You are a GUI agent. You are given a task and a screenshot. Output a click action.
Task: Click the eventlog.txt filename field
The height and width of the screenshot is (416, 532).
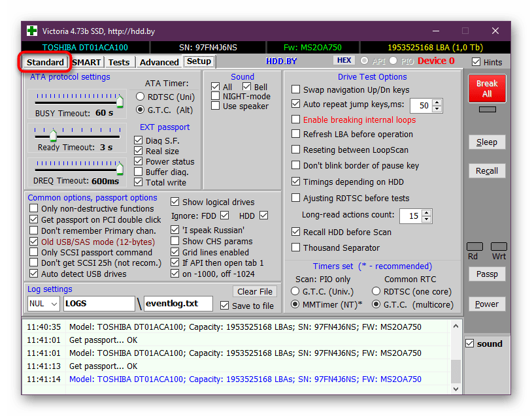(x=178, y=304)
